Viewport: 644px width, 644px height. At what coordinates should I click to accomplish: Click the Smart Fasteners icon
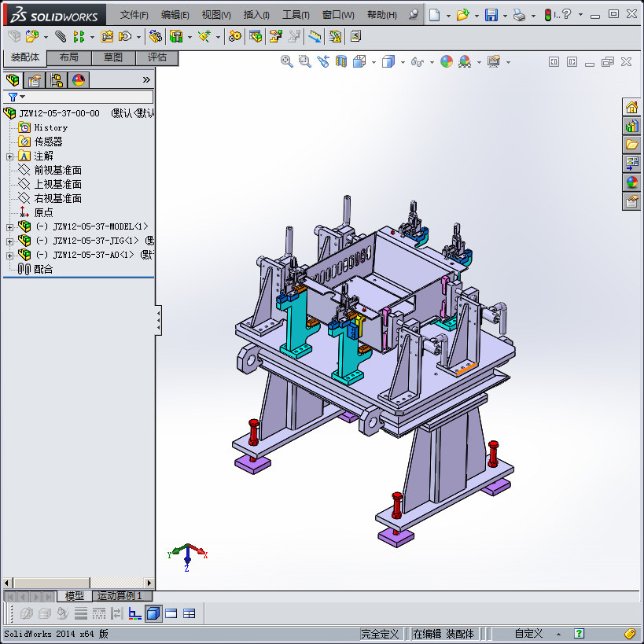point(107,36)
